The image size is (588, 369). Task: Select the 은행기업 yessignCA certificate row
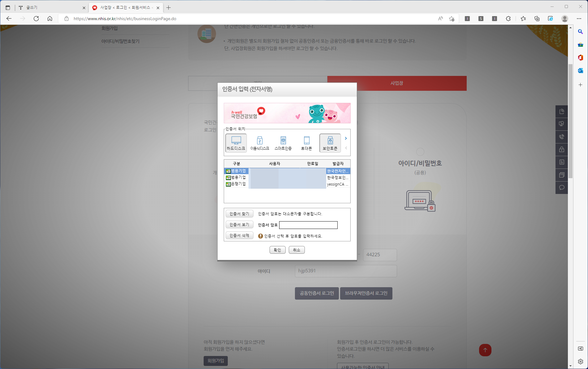tap(287, 184)
